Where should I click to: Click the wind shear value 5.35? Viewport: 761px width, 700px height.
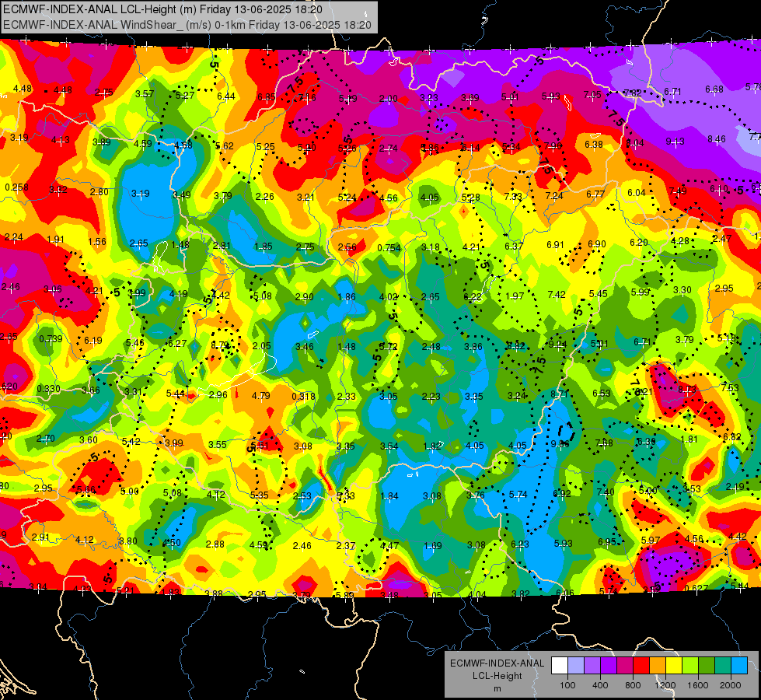(259, 495)
